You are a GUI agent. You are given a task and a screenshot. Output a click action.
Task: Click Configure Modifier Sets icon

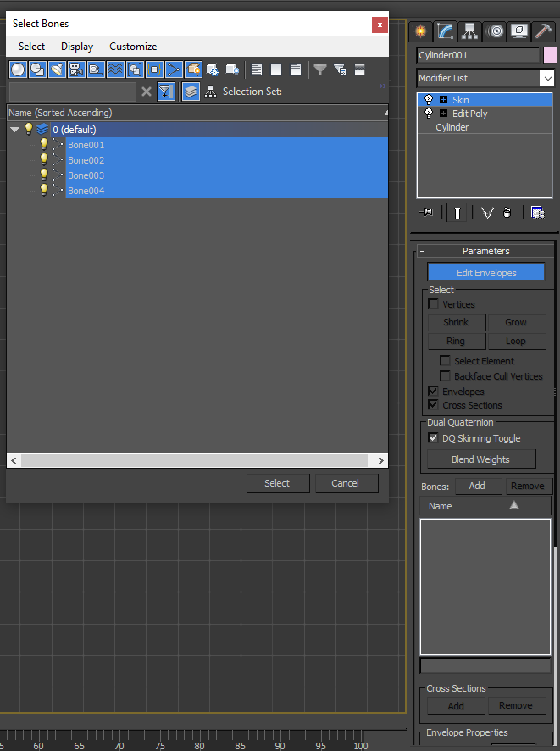coord(537,213)
